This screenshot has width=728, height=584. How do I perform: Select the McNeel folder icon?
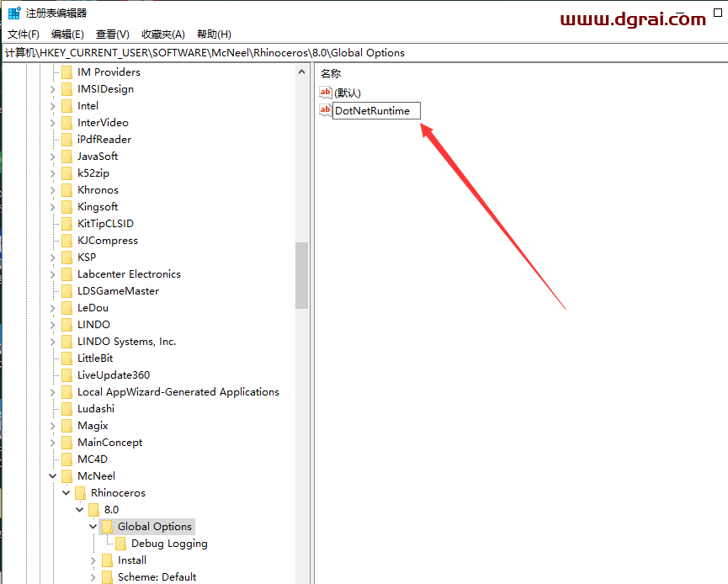tap(66, 476)
